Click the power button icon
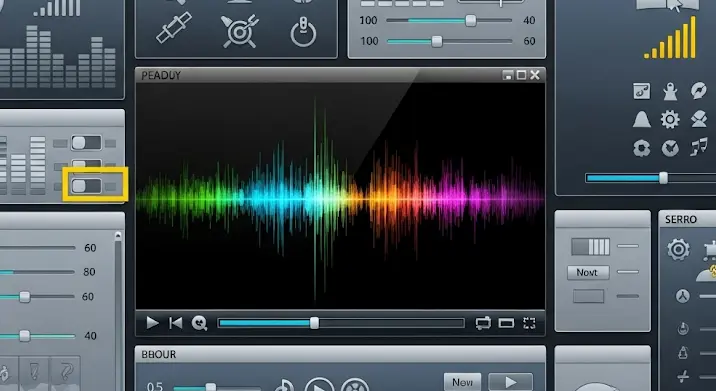Viewport: 716px width, 391px height. tap(304, 32)
